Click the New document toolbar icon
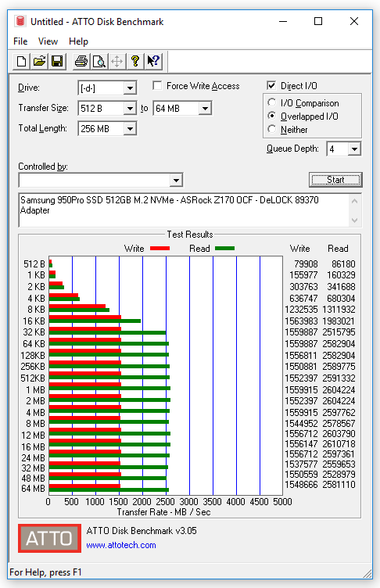The width and height of the screenshot is (380, 588). [21, 61]
